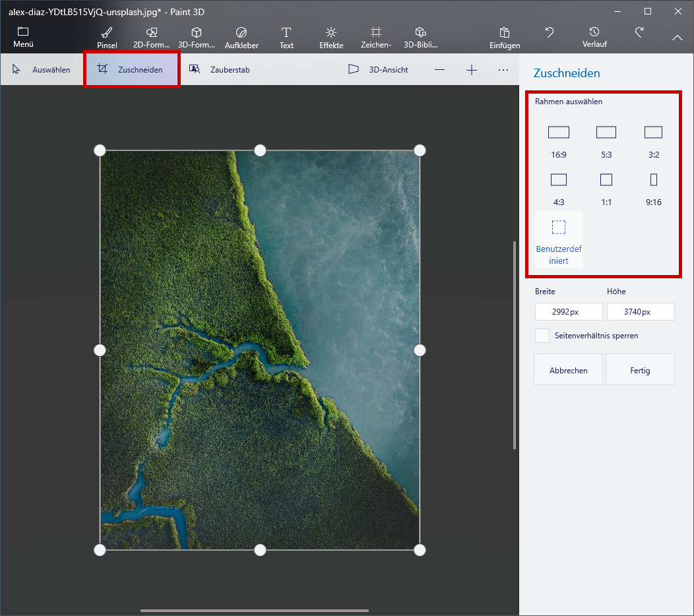Collapse the ribbon with the chevron arrow
This screenshot has height=616, width=694.
(x=678, y=38)
